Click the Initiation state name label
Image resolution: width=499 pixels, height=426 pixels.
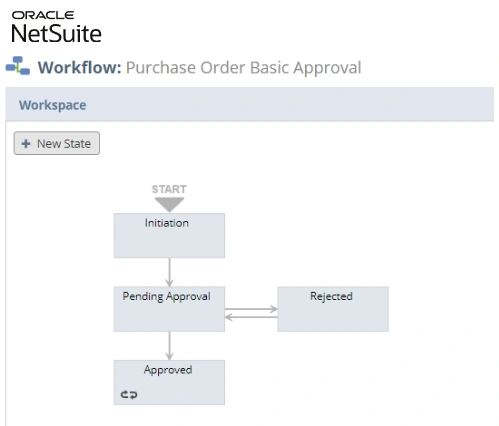click(167, 223)
